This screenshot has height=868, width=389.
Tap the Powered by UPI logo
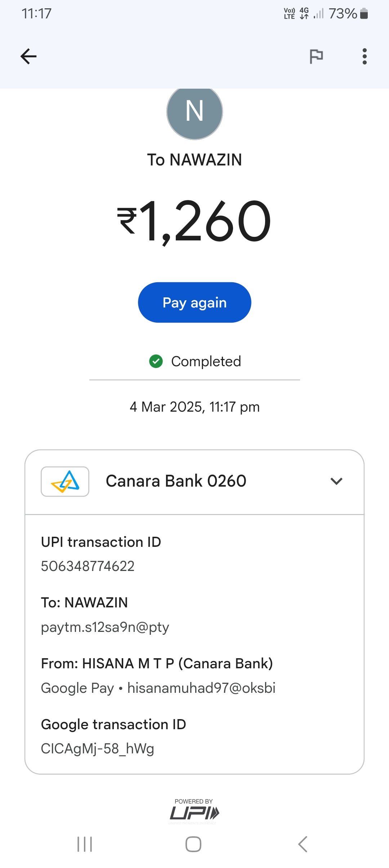(194, 812)
